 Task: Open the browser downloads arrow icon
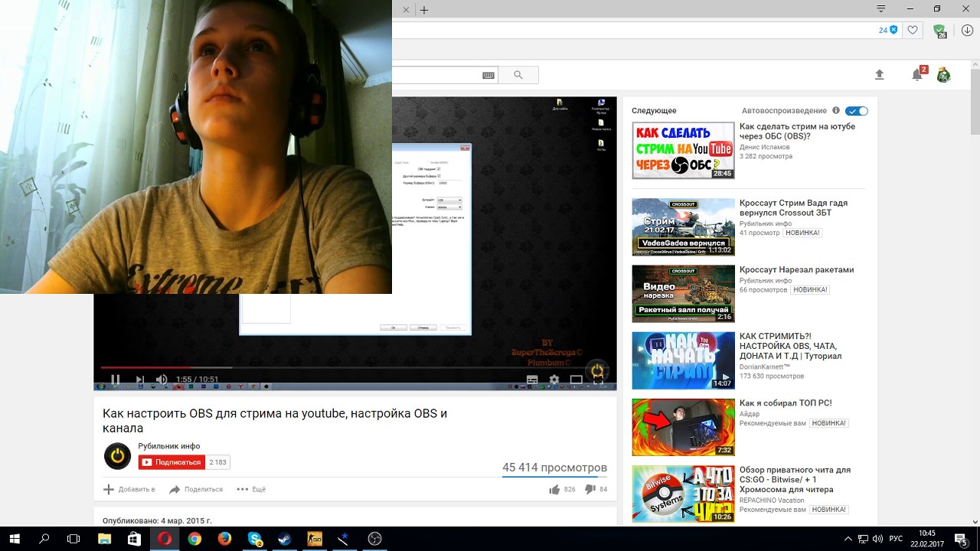click(x=967, y=31)
